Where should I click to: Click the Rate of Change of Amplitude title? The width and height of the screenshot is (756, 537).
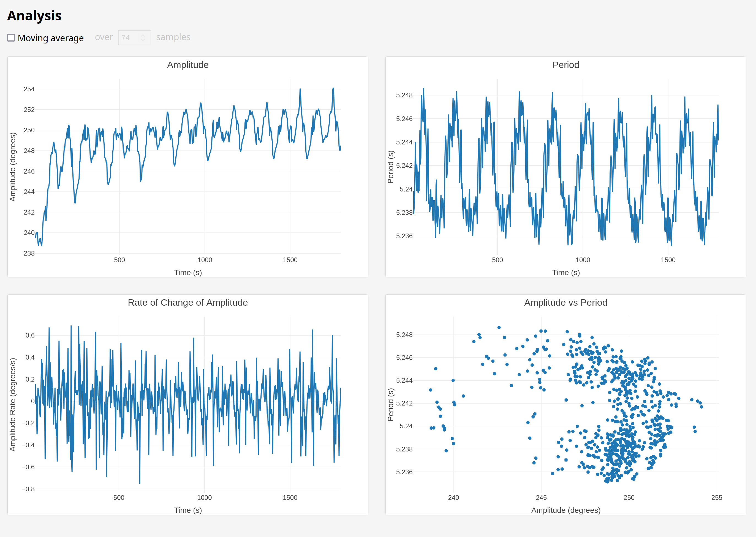coord(187,303)
